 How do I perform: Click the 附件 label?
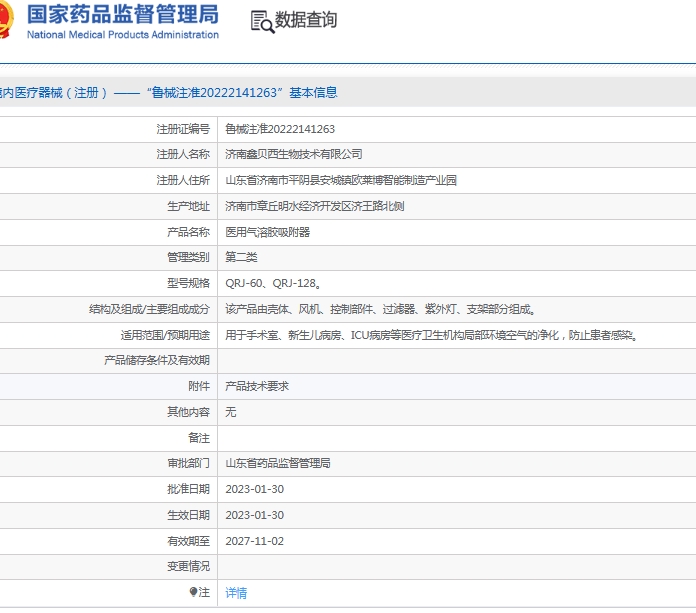(199, 386)
